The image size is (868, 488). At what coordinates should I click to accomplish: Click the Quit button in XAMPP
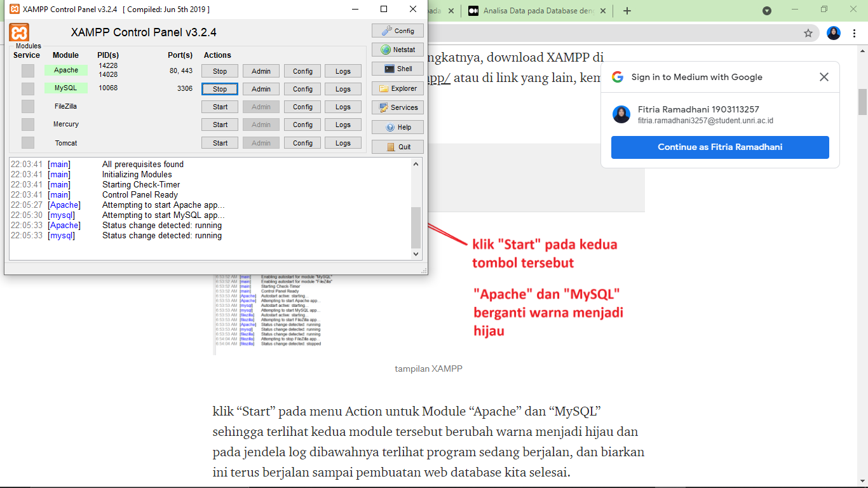(398, 147)
